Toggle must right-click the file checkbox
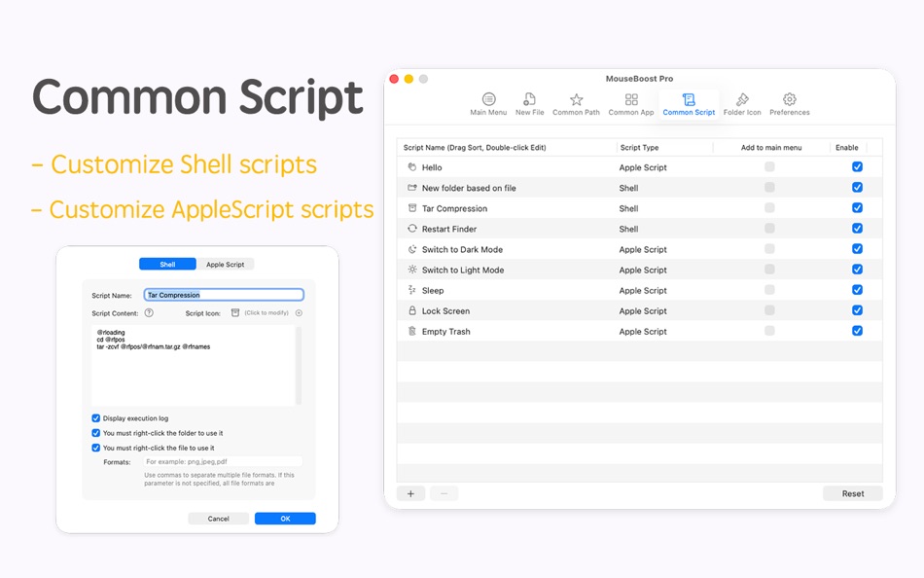 [x=95, y=448]
